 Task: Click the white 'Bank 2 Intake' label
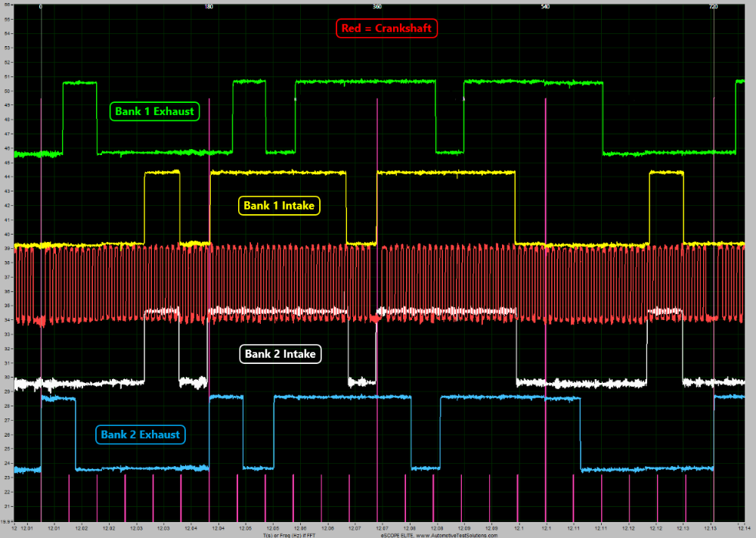(x=280, y=353)
